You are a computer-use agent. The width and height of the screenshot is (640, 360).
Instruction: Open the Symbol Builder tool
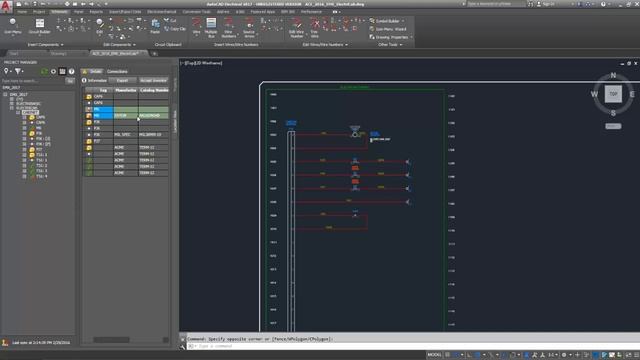[x=386, y=21]
